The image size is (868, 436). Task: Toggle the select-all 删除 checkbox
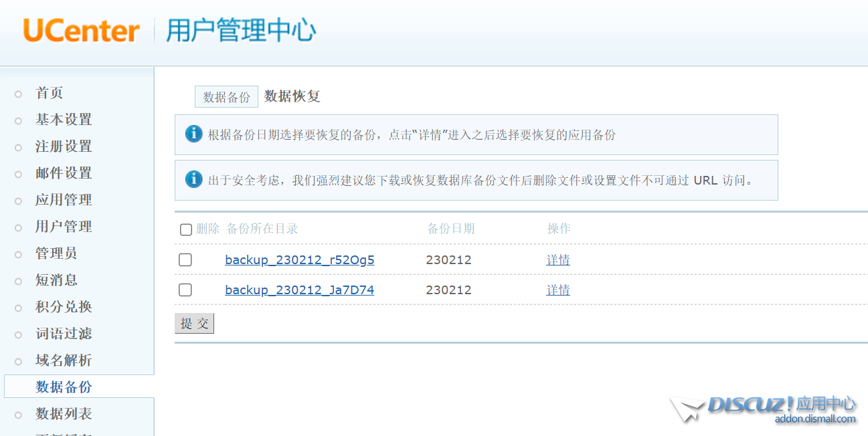186,229
